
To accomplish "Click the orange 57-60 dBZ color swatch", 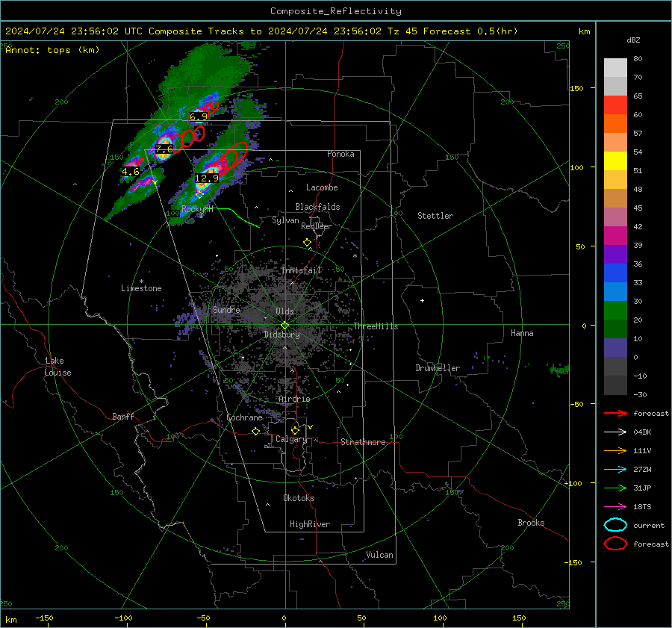I will 615,124.
